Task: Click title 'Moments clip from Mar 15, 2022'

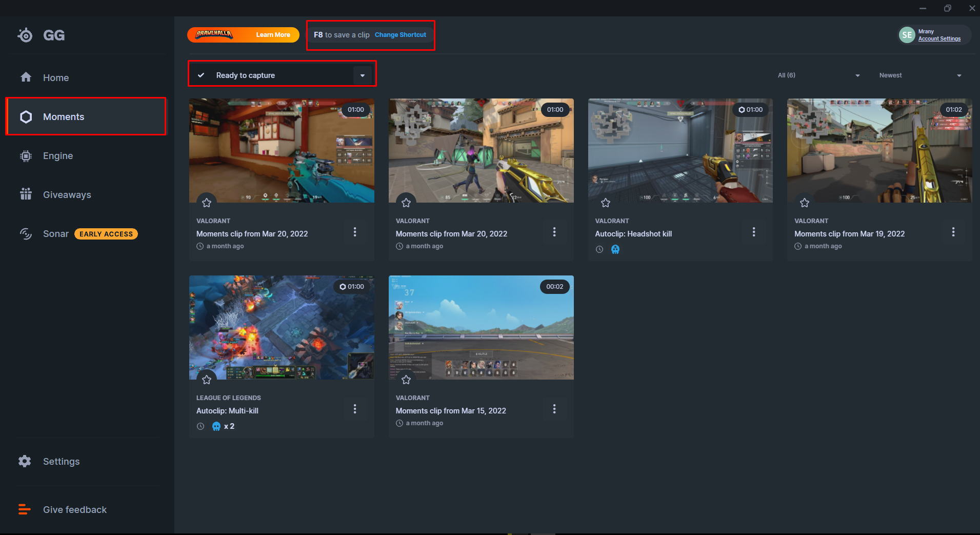Action: pos(451,411)
